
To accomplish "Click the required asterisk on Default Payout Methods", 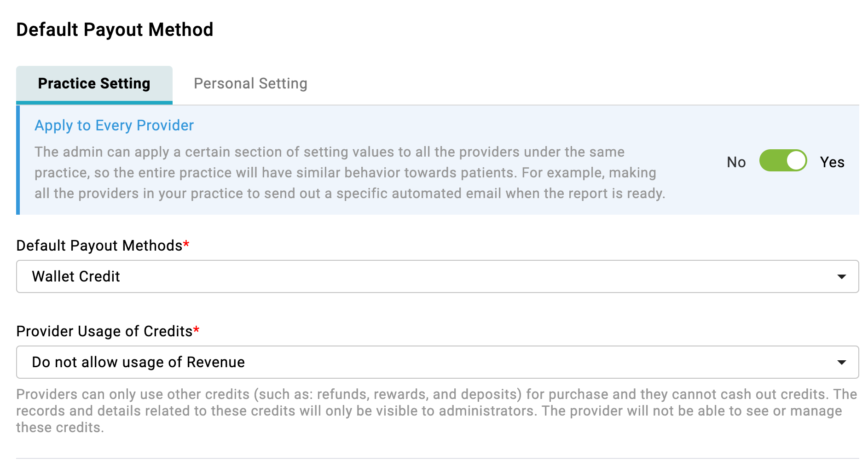I will [185, 245].
